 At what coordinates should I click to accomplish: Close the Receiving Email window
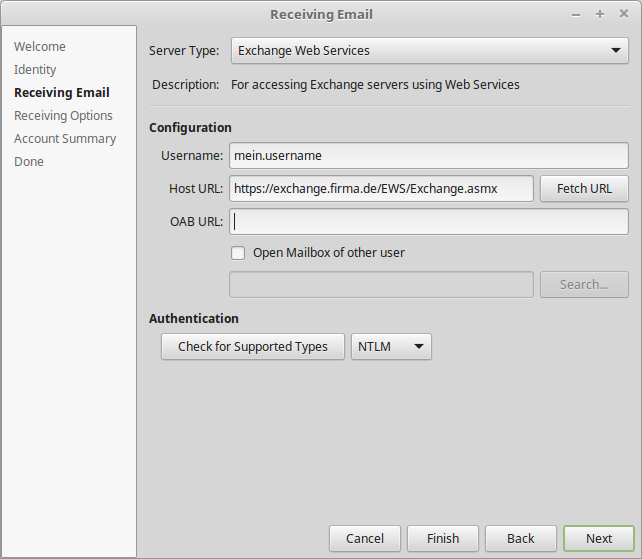[x=624, y=14]
